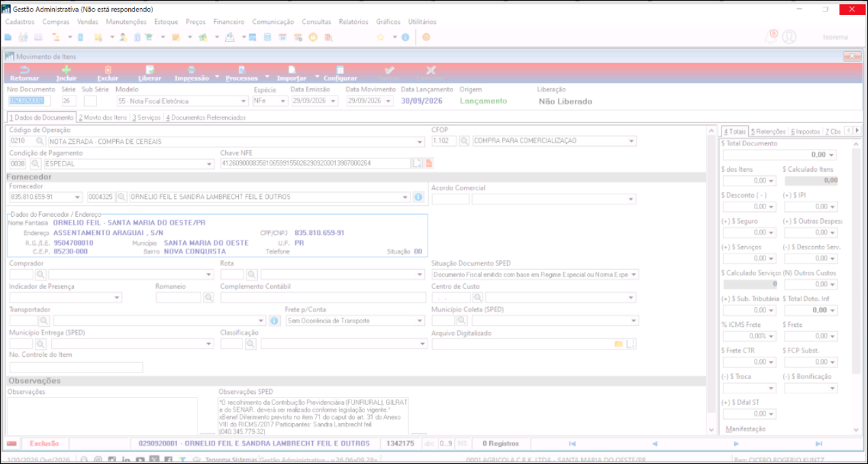Viewport: 868px width, 464px height.
Task: Open Condição de Pagamento lookup magnifier
Action: (x=35, y=164)
